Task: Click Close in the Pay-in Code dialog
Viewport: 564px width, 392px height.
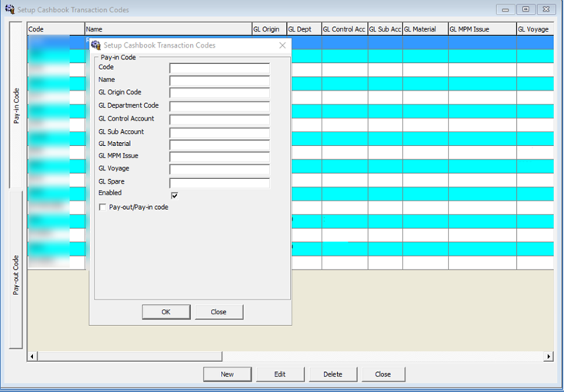Action: coord(219,312)
